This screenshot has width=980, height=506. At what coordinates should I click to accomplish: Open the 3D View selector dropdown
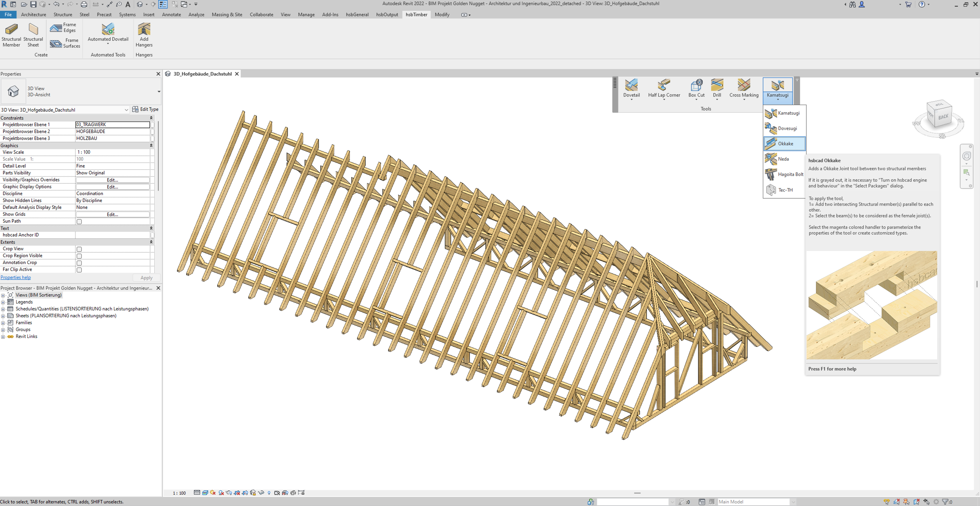point(126,110)
